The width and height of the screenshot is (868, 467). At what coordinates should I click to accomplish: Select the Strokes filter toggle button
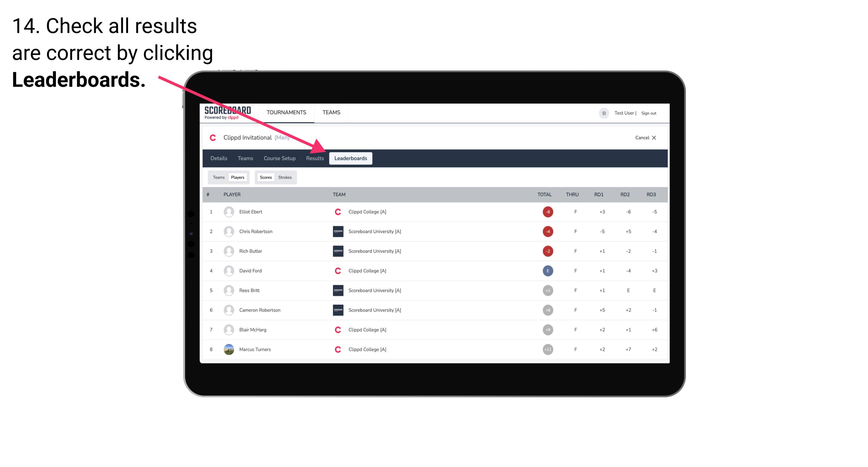[x=286, y=177]
